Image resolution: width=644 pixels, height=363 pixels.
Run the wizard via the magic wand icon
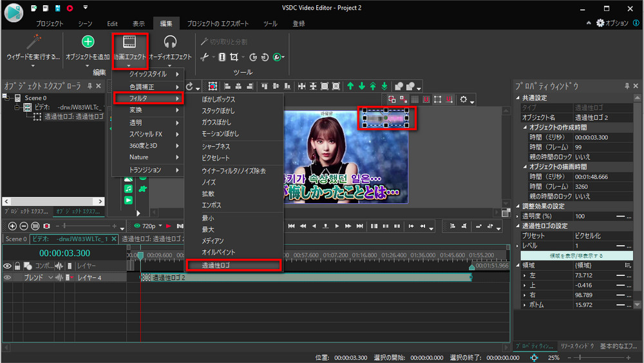click(x=32, y=43)
